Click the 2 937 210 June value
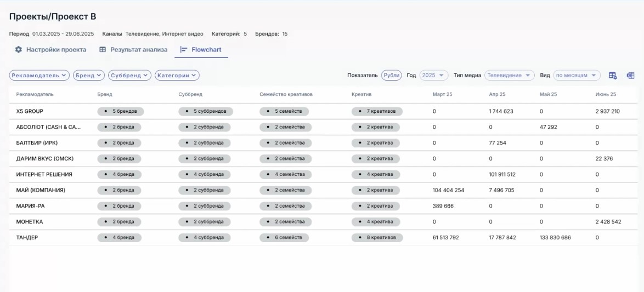The width and height of the screenshot is (644, 292). pos(608,112)
